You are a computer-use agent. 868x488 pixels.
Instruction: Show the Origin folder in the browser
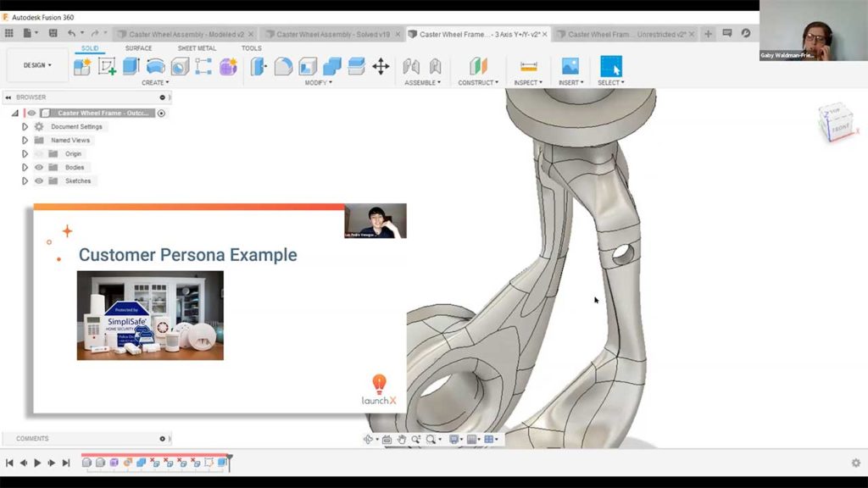(x=39, y=154)
